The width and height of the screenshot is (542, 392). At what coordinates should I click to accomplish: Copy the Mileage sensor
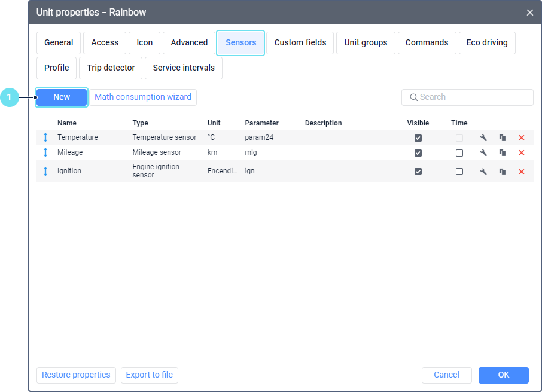coord(503,153)
